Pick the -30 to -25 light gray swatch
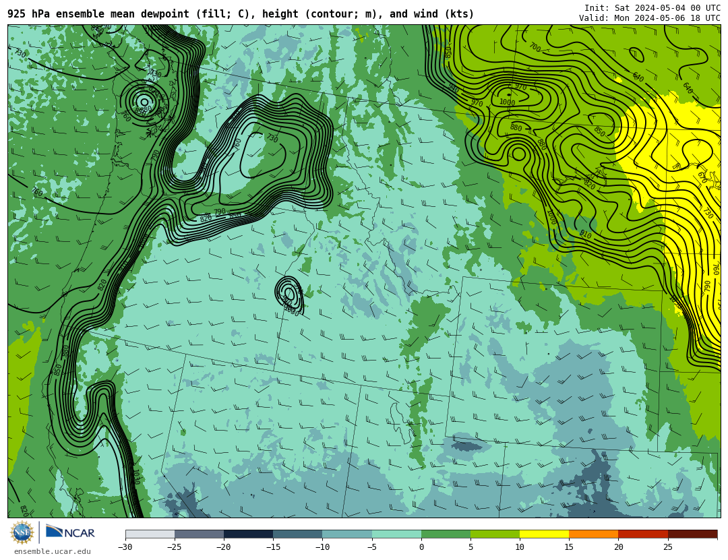 pos(150,534)
